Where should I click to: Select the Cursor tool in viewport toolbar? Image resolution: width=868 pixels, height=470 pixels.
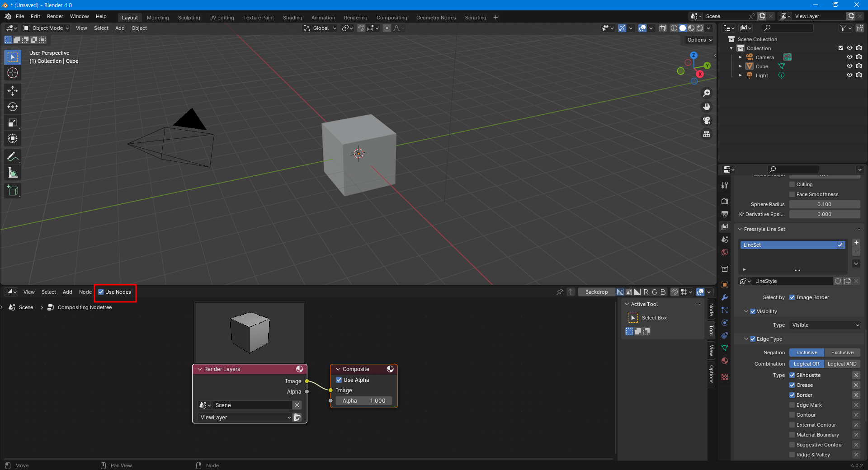click(13, 73)
